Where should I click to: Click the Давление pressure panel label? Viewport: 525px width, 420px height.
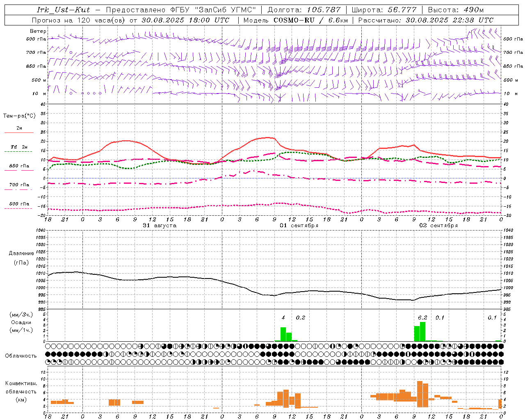21,253
